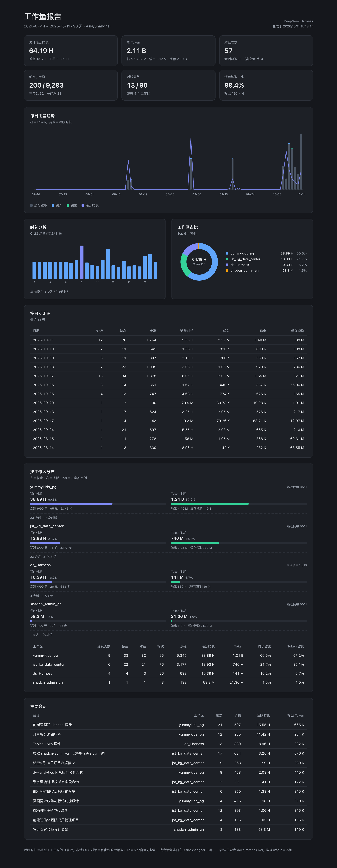The width and height of the screenshot is (337, 868).
Task: Click jst_kg_data_center green legend square beside donut
Action: point(227,259)
